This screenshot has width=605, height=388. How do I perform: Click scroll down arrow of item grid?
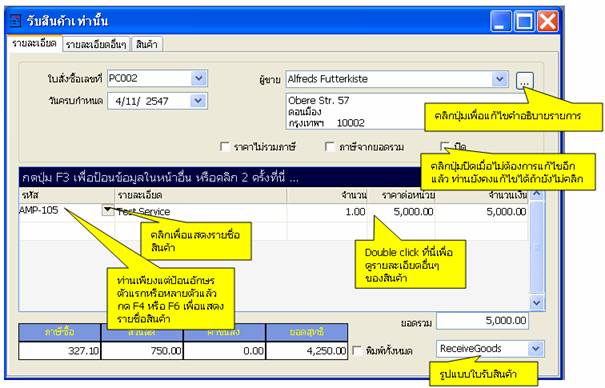coord(537,303)
